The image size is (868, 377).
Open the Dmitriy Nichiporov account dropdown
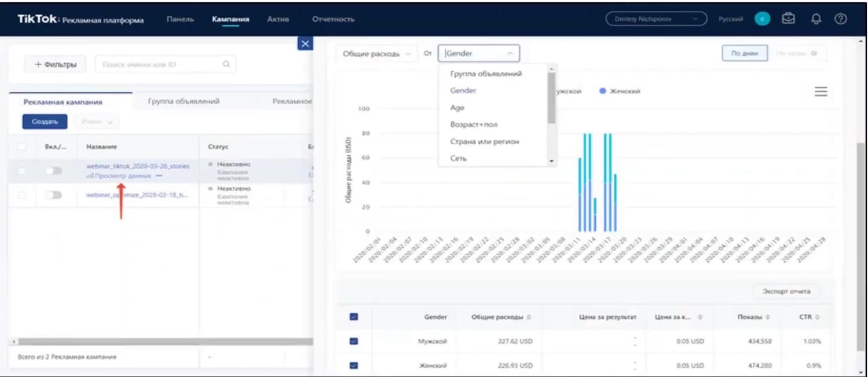(x=655, y=19)
